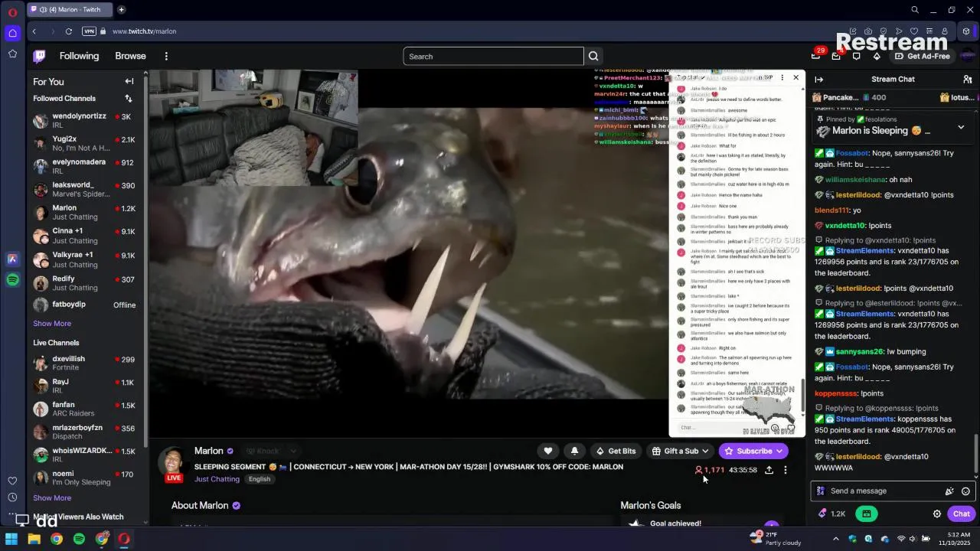This screenshot has width=980, height=551.
Task: Open notifications inbox icon
Action: [x=836, y=56]
